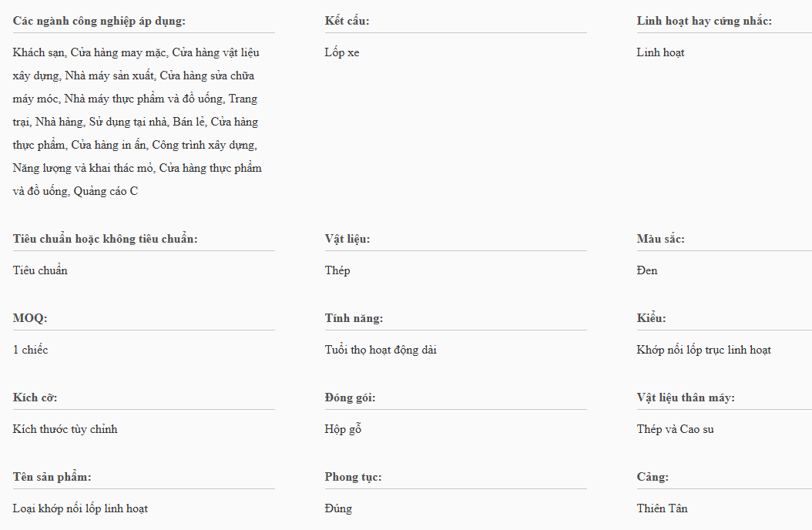
Task: Select the "Đen" color value
Action: pos(647,270)
